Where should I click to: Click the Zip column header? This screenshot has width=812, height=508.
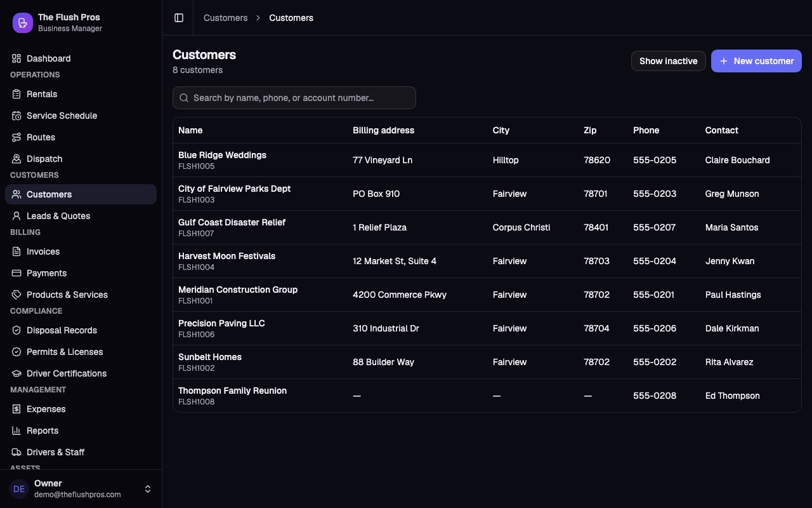[x=590, y=130]
